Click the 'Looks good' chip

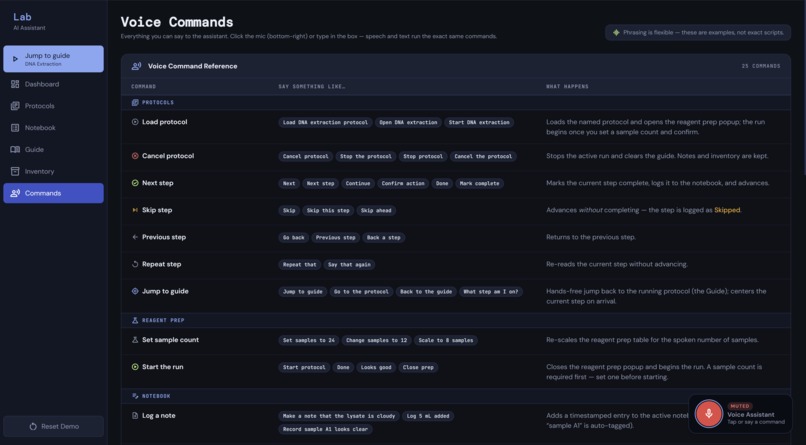(x=376, y=367)
